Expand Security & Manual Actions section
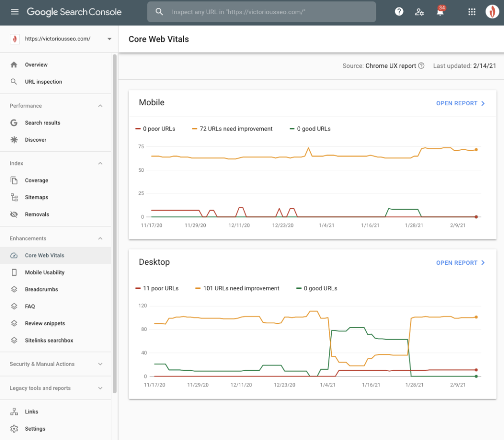The height and width of the screenshot is (440, 504). click(100, 364)
